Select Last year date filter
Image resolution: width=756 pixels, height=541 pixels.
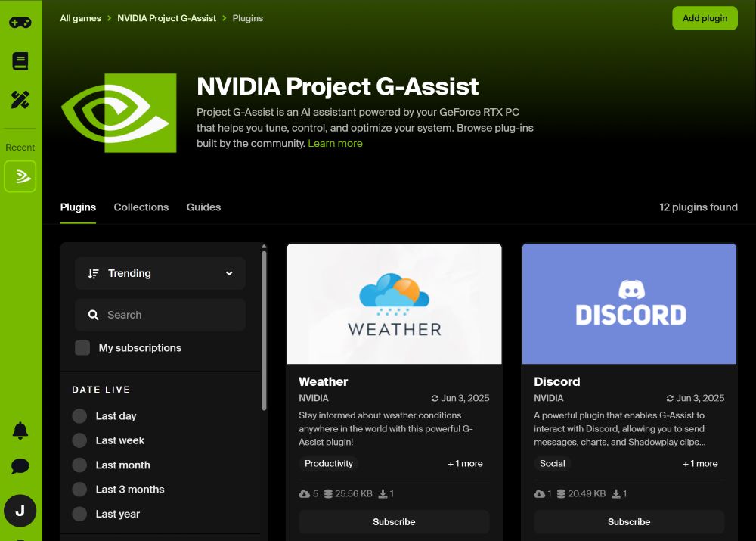[x=79, y=514]
